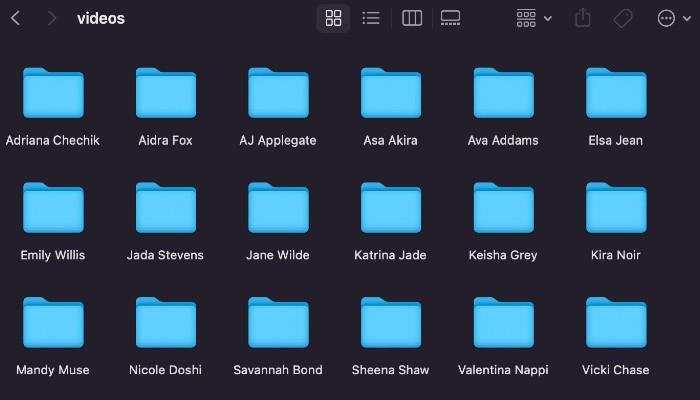Screen dimensions: 700x400
Task: Go forward with the right chevron
Action: point(52,18)
